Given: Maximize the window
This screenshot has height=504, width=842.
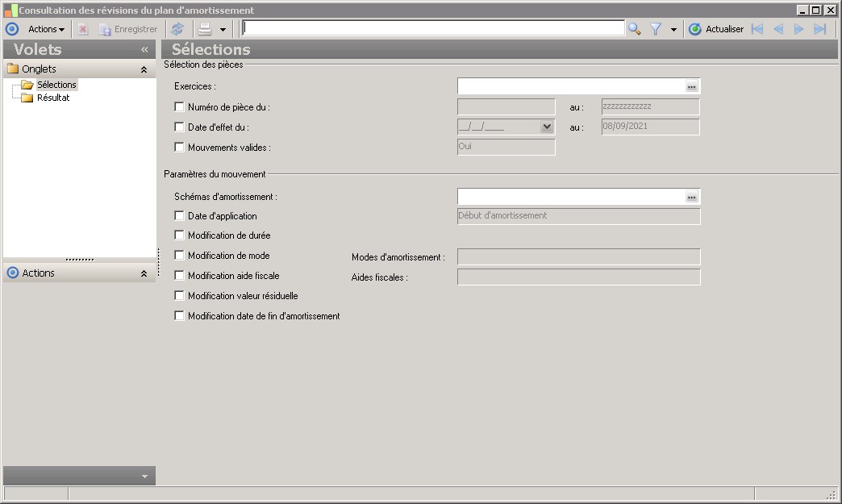Looking at the screenshot, I should pos(816,10).
